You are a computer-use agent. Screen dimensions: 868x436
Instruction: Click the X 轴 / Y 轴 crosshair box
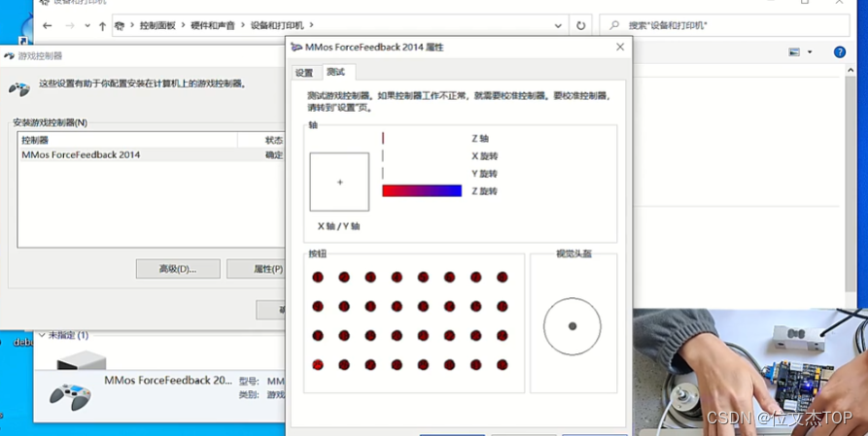click(339, 182)
